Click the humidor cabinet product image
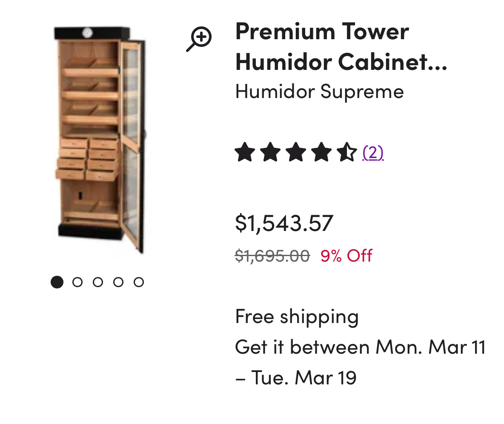 pos(100,140)
